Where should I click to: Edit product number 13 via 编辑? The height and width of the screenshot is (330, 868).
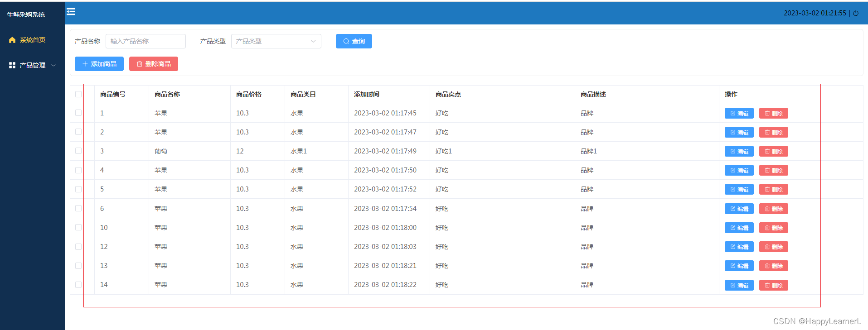tap(739, 266)
